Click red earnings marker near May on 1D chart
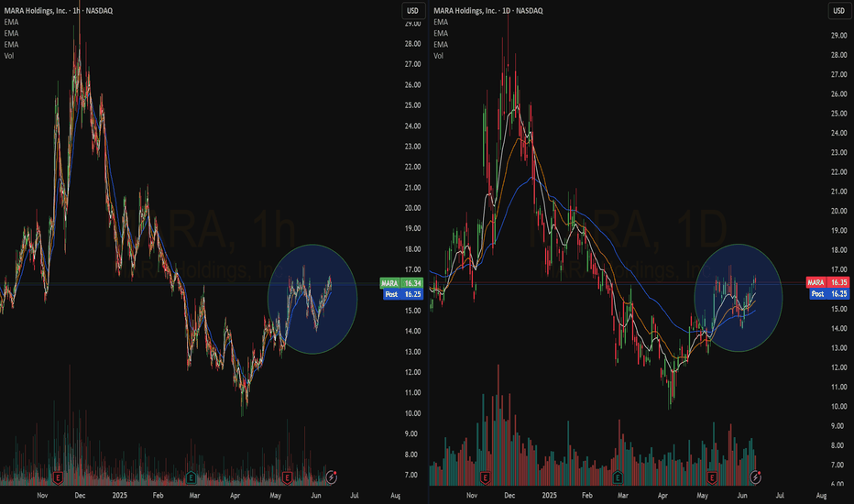This screenshot has height=504, width=854. [x=712, y=478]
